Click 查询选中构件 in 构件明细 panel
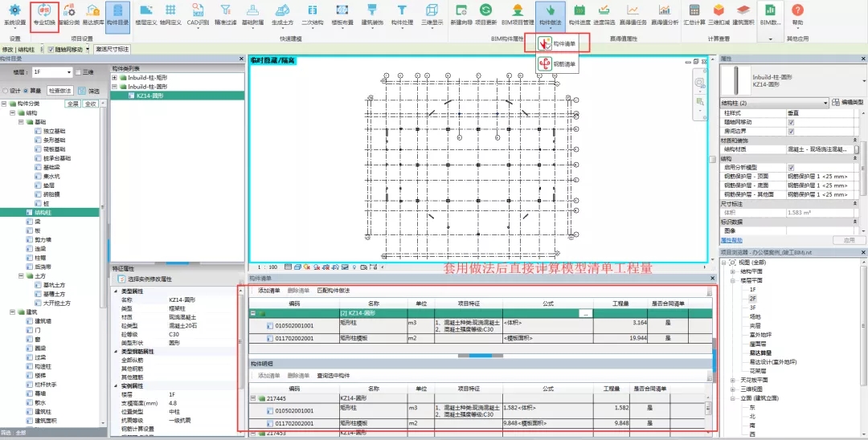Screen dimensions: 868x440 [x=334, y=375]
